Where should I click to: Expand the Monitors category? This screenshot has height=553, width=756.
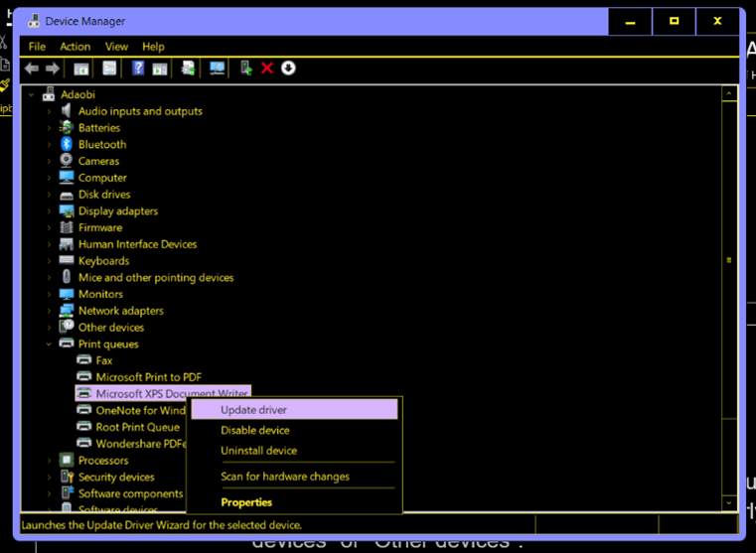[49, 294]
